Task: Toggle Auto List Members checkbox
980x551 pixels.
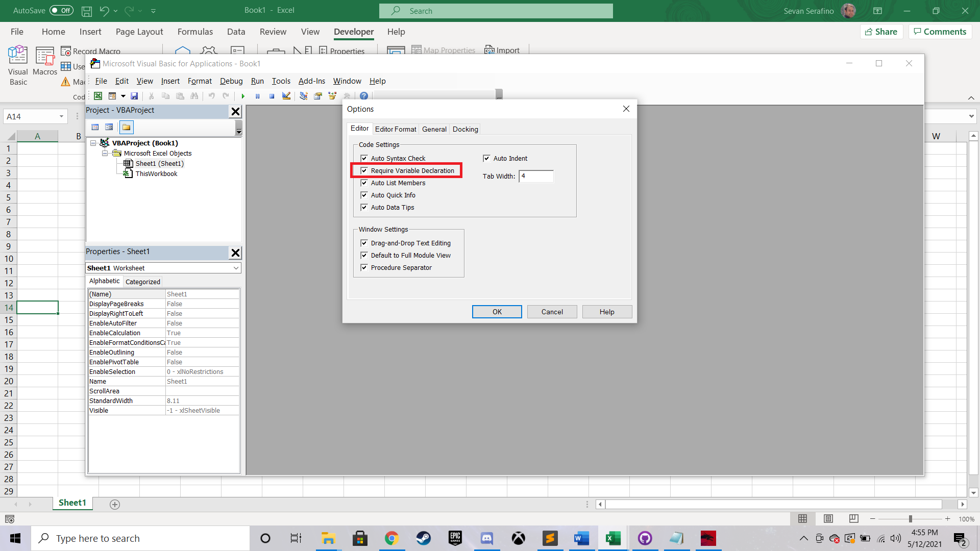Action: pyautogui.click(x=364, y=183)
